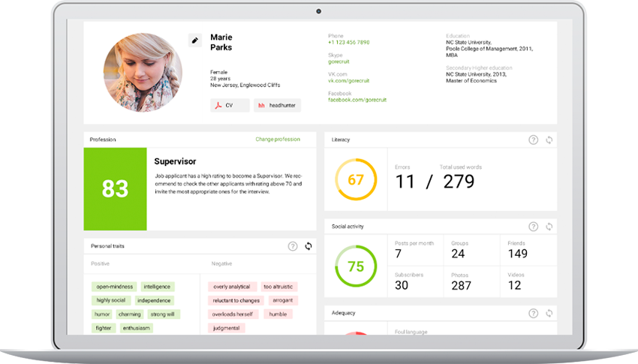This screenshot has width=638, height=364.
Task: Refresh the Social activity panel
Action: (x=549, y=227)
